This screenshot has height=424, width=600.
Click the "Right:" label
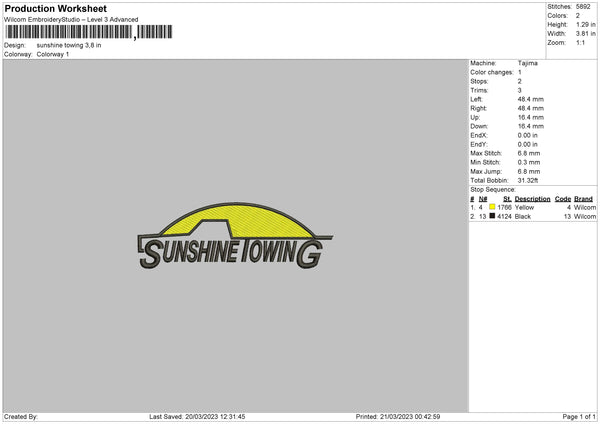[478, 108]
